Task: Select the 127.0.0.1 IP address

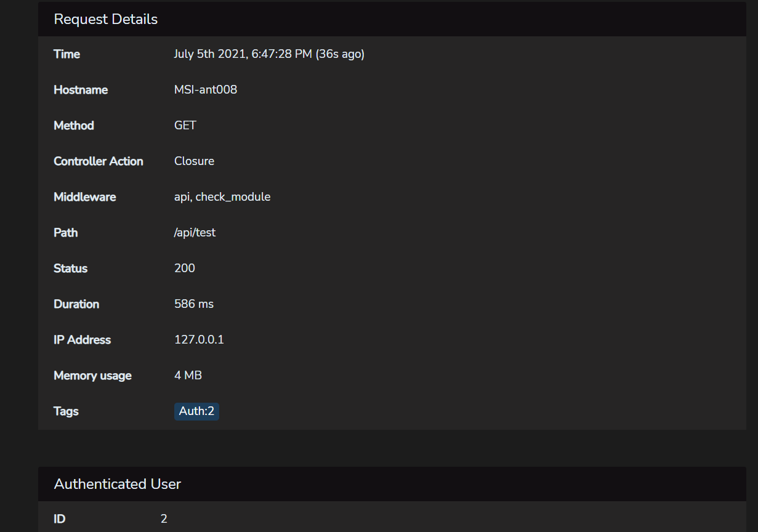Action: pyautogui.click(x=198, y=339)
